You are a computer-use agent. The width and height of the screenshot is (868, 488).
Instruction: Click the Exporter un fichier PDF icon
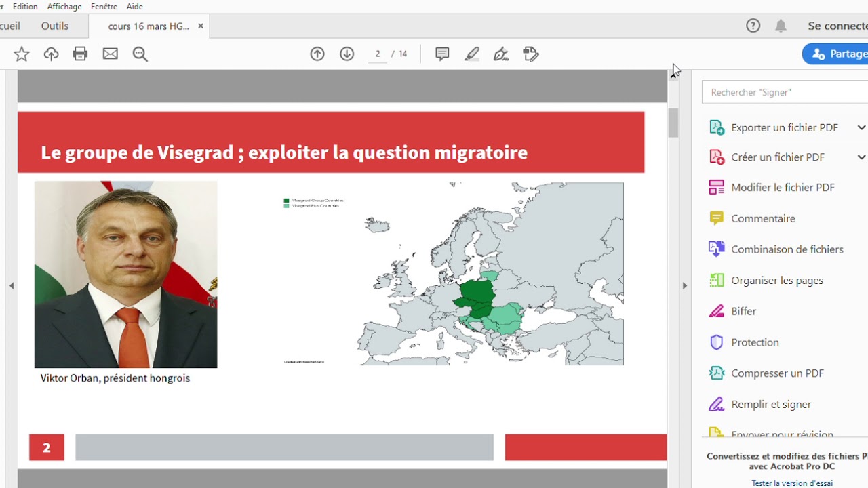[717, 127]
